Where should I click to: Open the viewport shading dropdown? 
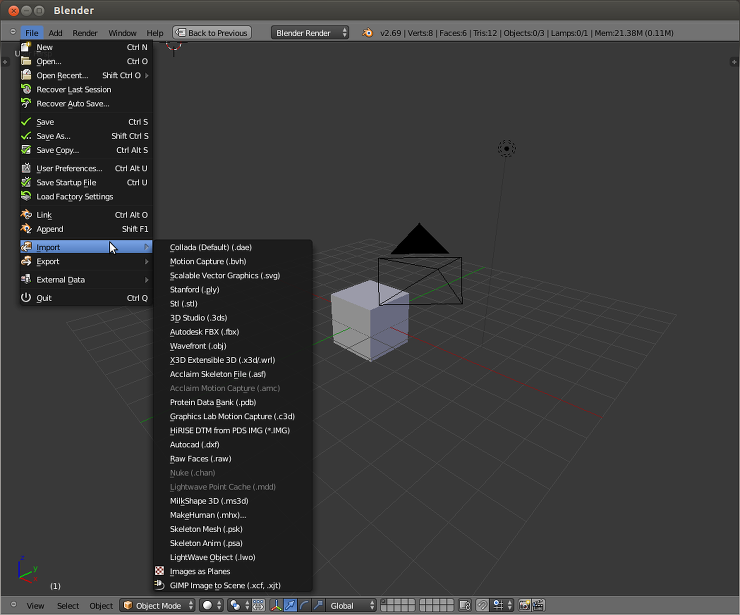click(211, 606)
